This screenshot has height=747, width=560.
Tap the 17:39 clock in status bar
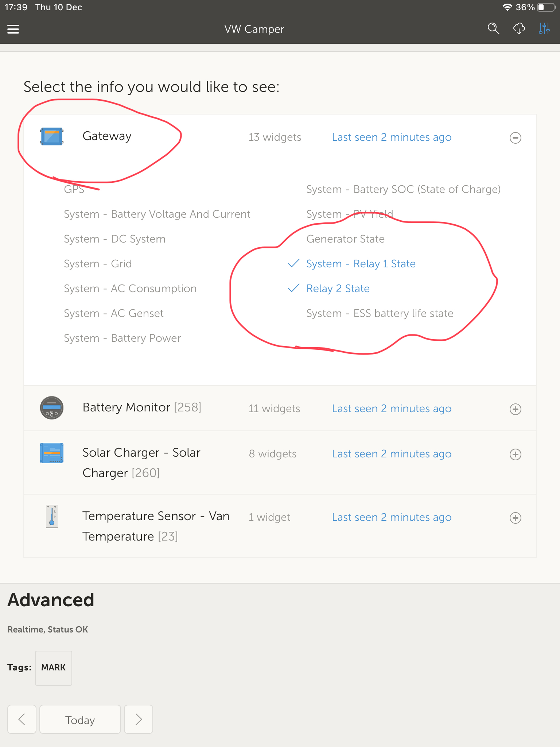16,7
